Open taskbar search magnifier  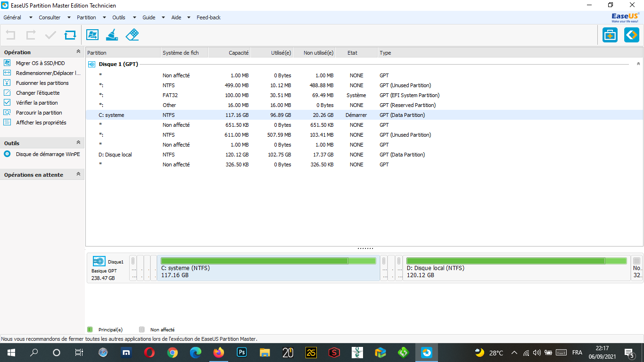click(34, 353)
